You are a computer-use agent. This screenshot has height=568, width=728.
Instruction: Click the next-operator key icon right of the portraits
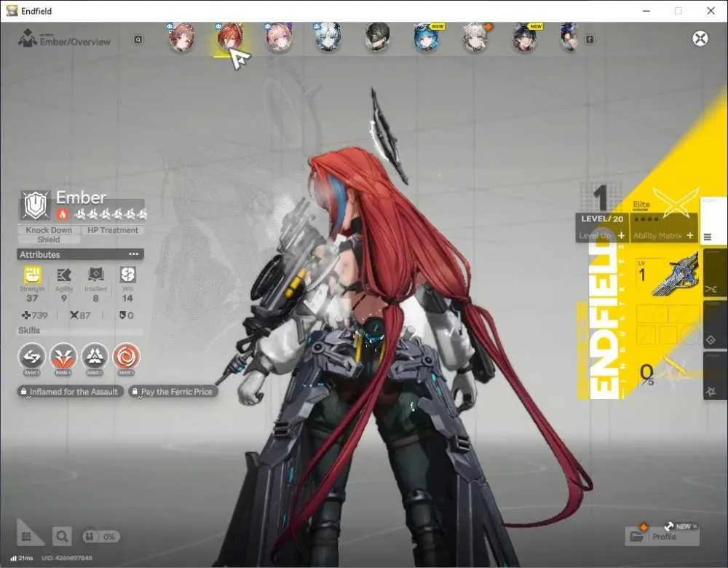coord(590,40)
